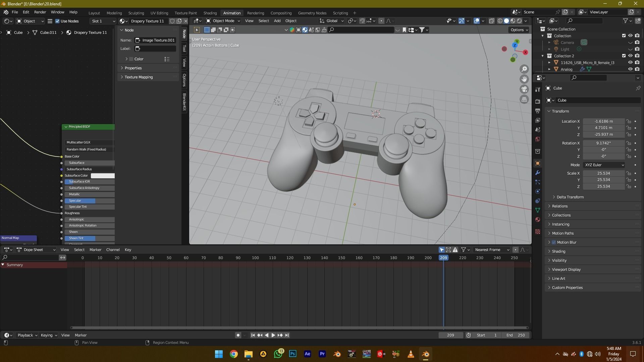Click the Subsurface Color white swatch
The height and width of the screenshot is (362, 644).
point(103,176)
